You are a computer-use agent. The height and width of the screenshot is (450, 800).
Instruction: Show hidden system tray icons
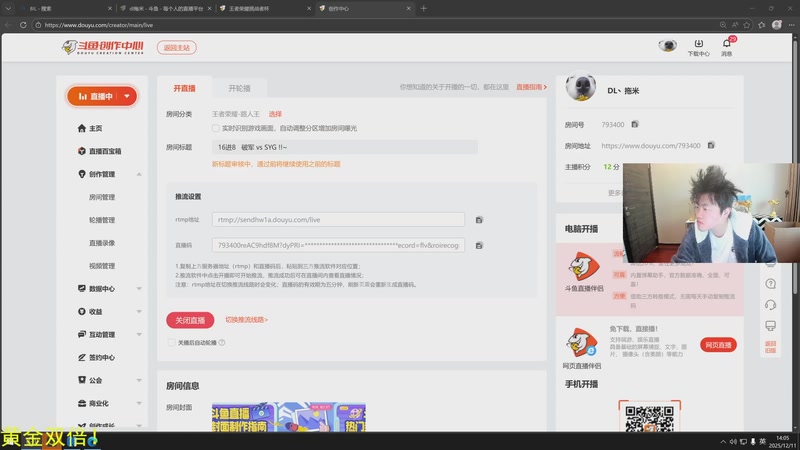click(x=723, y=441)
